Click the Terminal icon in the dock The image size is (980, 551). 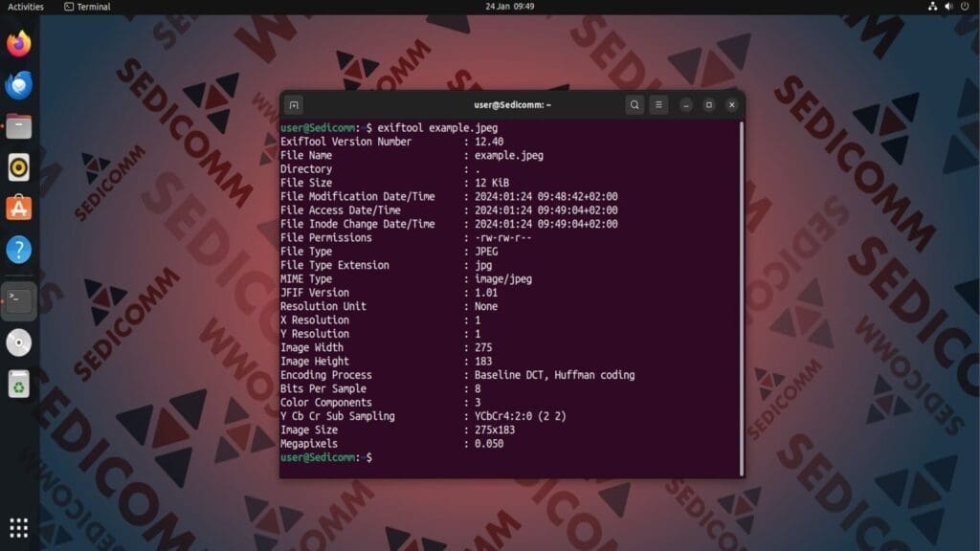(x=17, y=301)
